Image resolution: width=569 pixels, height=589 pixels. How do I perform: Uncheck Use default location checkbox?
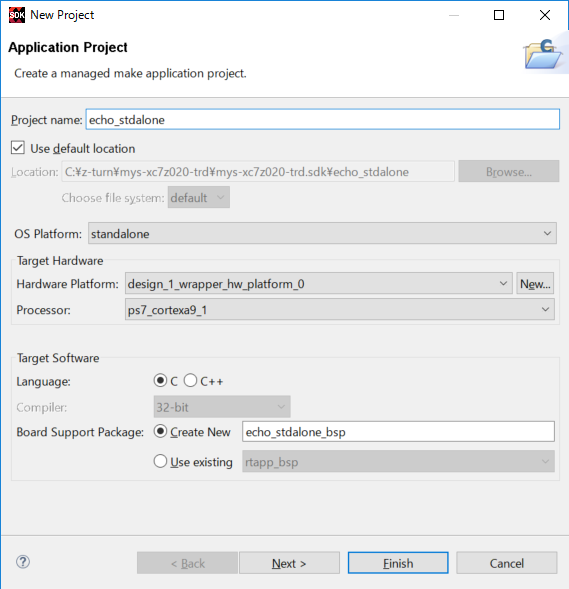click(x=18, y=148)
